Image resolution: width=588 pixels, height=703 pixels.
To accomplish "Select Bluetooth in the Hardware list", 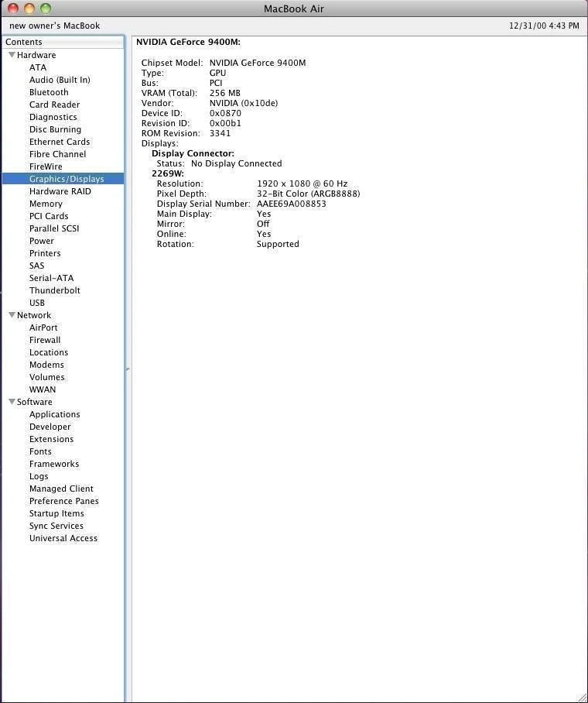I will click(x=49, y=92).
